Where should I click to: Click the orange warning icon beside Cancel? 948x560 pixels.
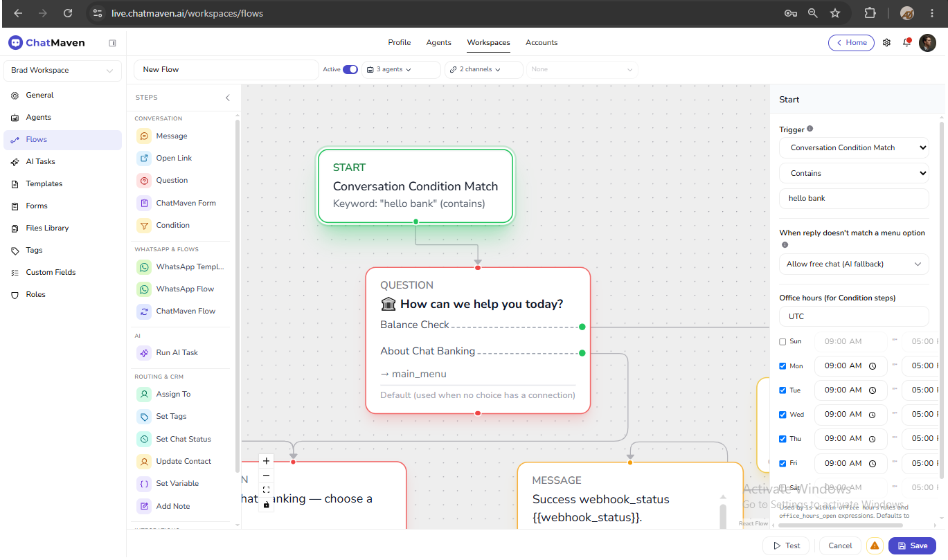click(875, 545)
